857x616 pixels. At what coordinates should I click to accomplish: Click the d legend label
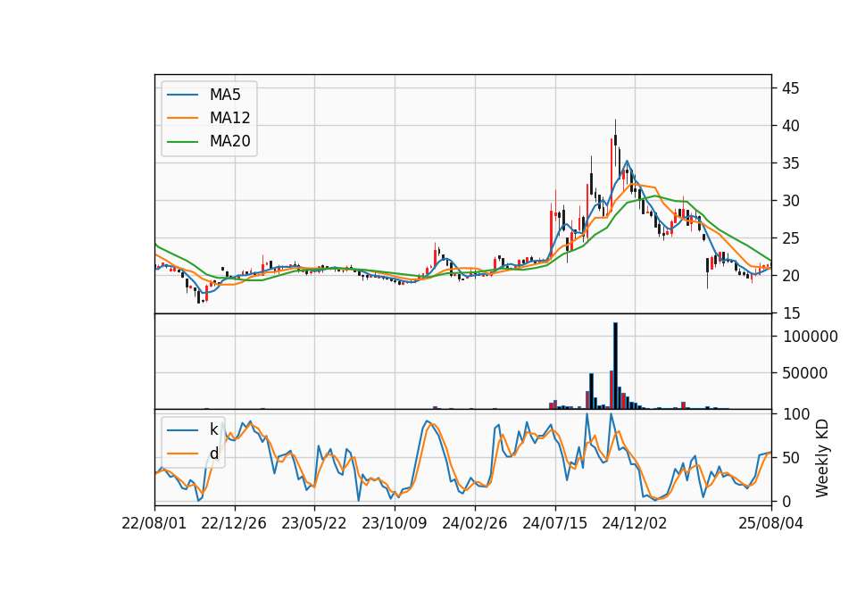coord(214,454)
